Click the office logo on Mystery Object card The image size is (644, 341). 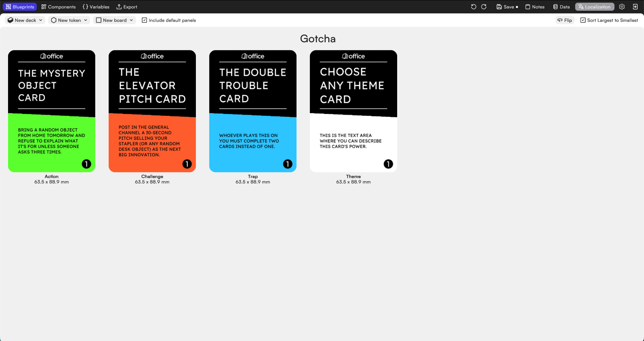click(x=52, y=56)
